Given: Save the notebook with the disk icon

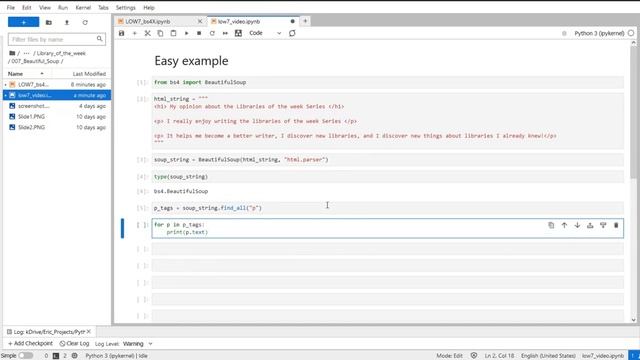Looking at the screenshot, I should coord(121,33).
